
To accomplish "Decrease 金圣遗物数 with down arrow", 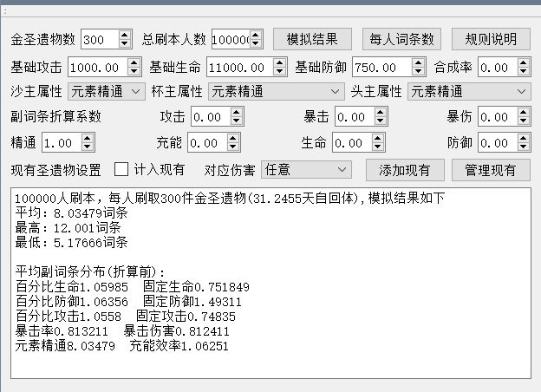I will tap(125, 43).
